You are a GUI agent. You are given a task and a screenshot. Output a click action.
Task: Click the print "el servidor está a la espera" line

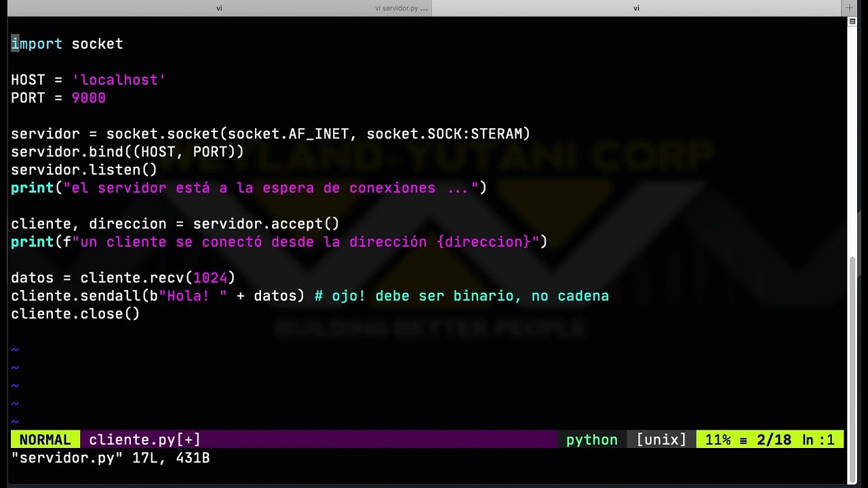(249, 188)
